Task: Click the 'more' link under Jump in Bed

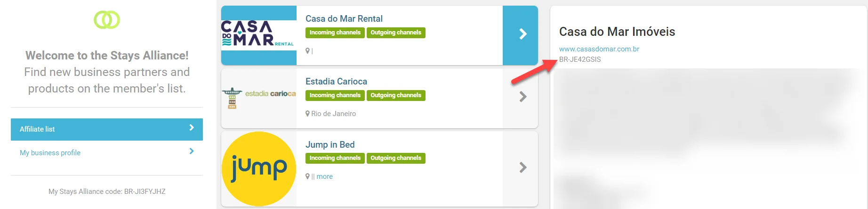Action: 324,176
